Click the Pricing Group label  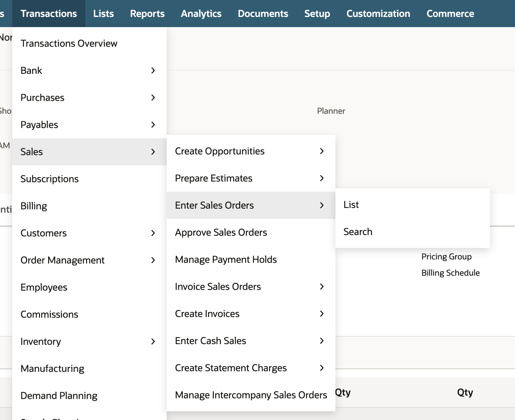[x=447, y=257]
